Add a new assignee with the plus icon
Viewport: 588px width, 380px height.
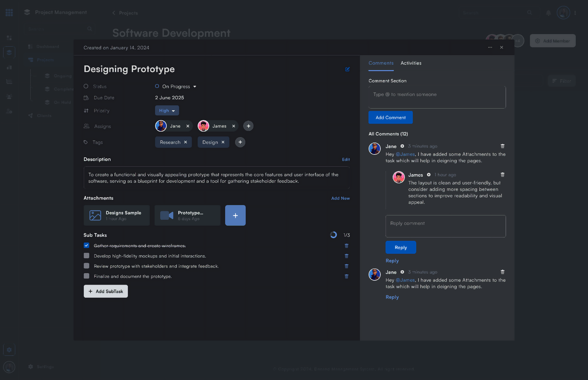point(248,126)
